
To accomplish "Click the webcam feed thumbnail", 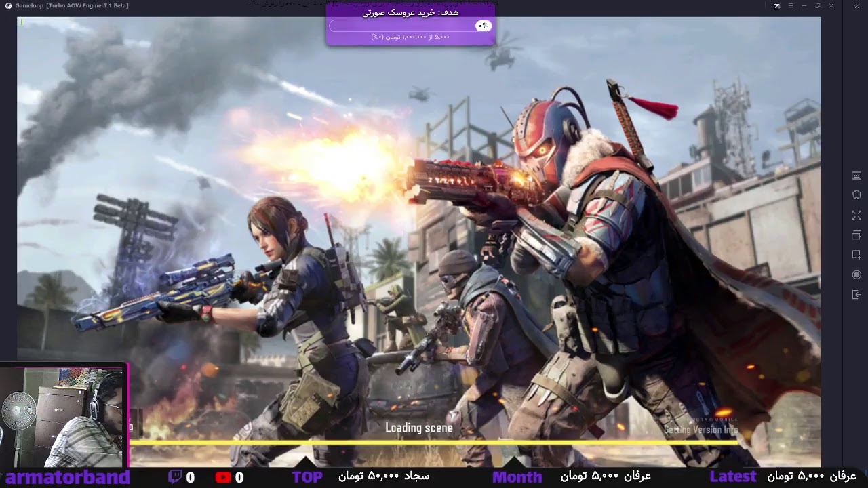I will tap(63, 416).
